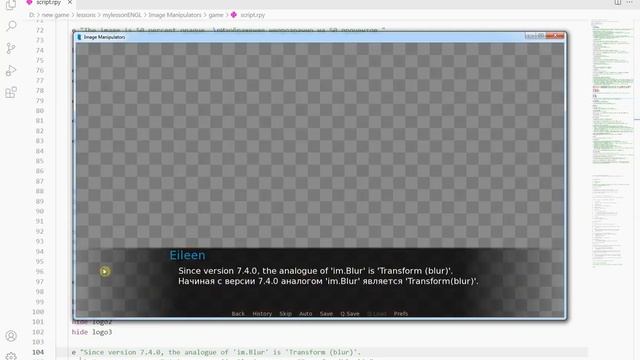640x360 pixels.
Task: Click line number 102 in the gutter
Action: click(x=38, y=332)
